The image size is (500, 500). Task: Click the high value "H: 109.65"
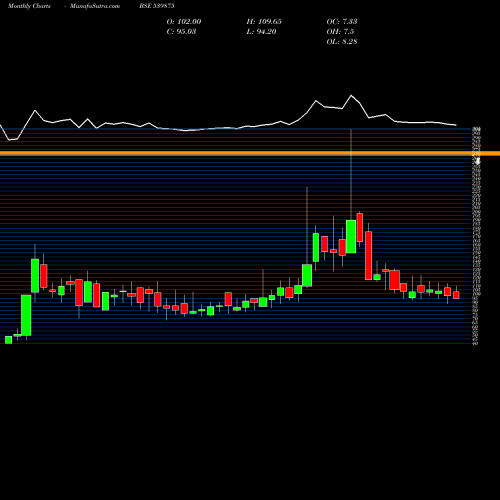(264, 21)
